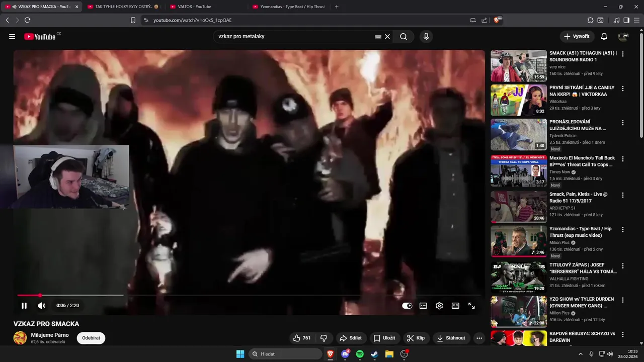Screen dimensions: 644x362
Task: Mute the video volume
Action: (x=42, y=305)
